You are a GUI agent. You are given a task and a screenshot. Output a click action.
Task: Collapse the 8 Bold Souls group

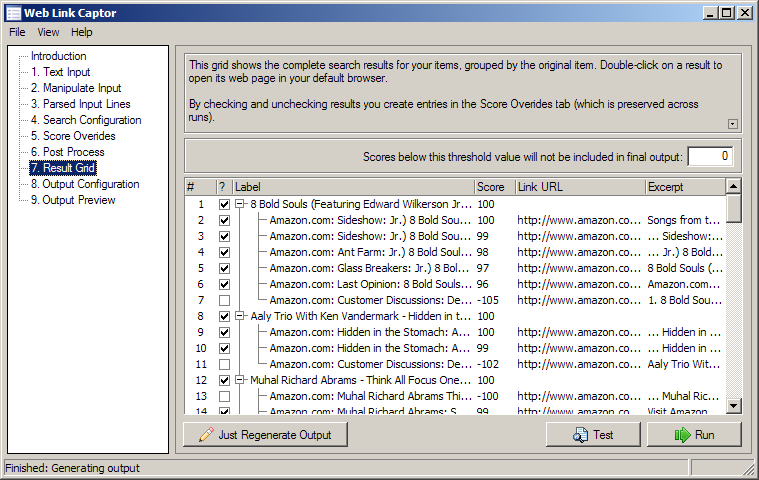click(241, 204)
